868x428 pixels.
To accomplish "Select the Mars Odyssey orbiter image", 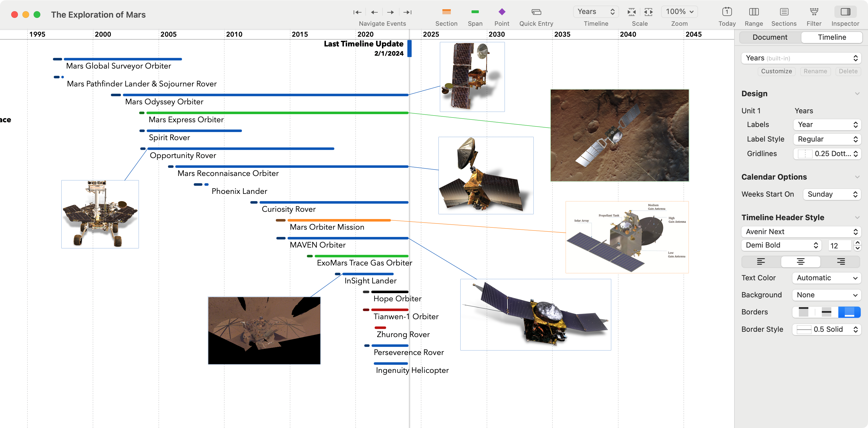I will (x=472, y=77).
